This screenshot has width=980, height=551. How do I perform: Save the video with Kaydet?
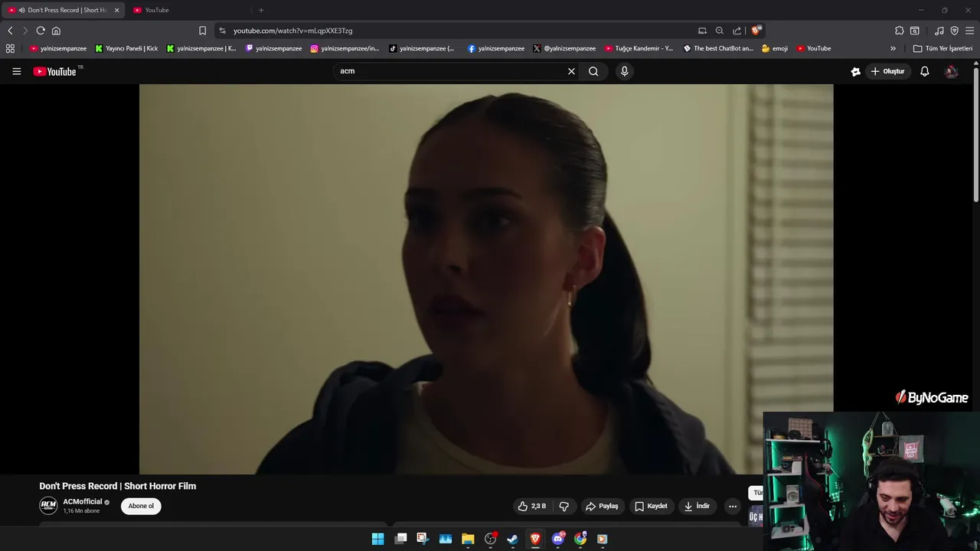[x=651, y=506]
